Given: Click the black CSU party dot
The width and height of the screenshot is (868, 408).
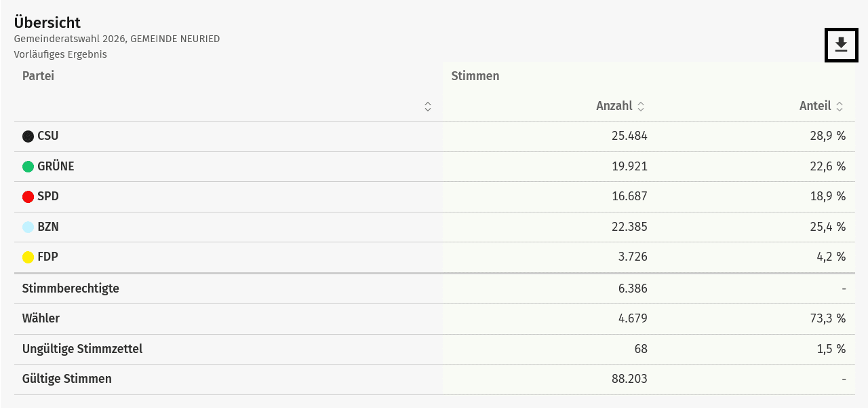Looking at the screenshot, I should point(28,136).
